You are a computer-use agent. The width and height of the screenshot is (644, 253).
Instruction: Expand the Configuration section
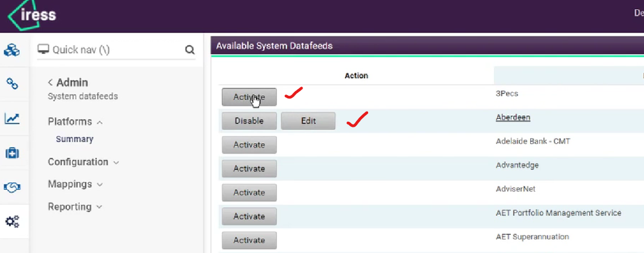pyautogui.click(x=83, y=162)
